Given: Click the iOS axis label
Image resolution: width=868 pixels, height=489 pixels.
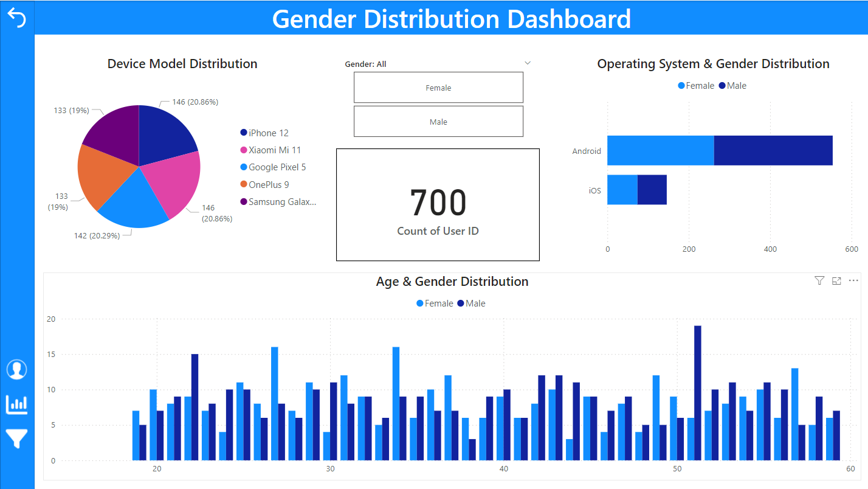Looking at the screenshot, I should pyautogui.click(x=594, y=190).
